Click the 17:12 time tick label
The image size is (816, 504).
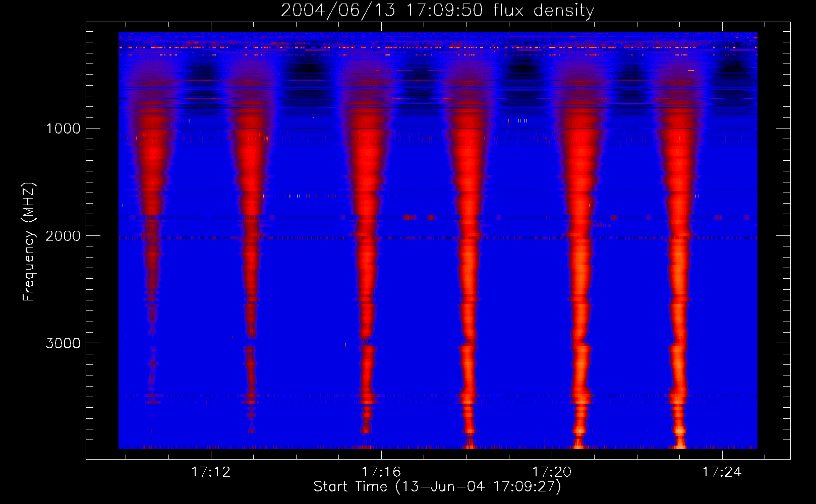click(211, 472)
